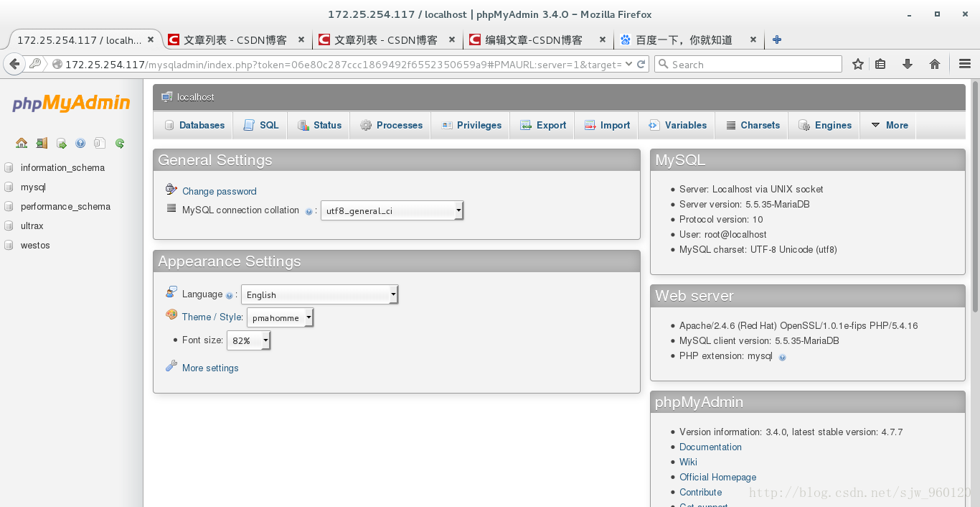
Task: Click the Change password key icon
Action: tap(171, 190)
